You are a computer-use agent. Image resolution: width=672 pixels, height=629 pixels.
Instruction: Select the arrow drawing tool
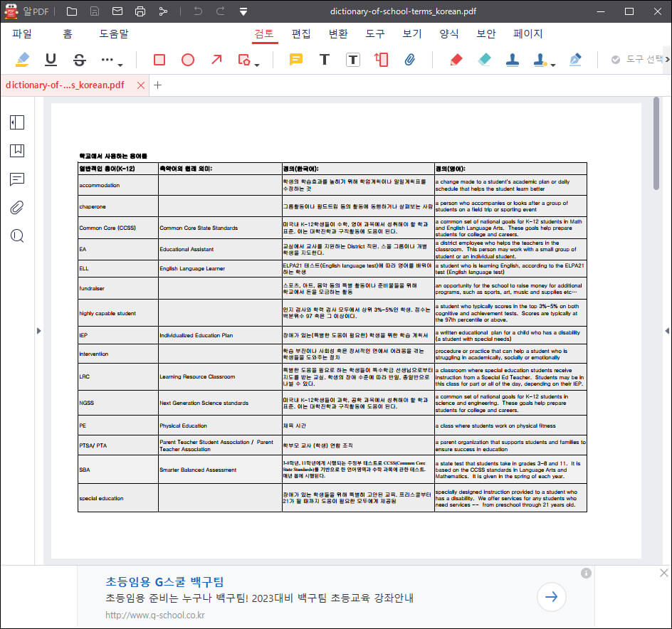[x=216, y=60]
